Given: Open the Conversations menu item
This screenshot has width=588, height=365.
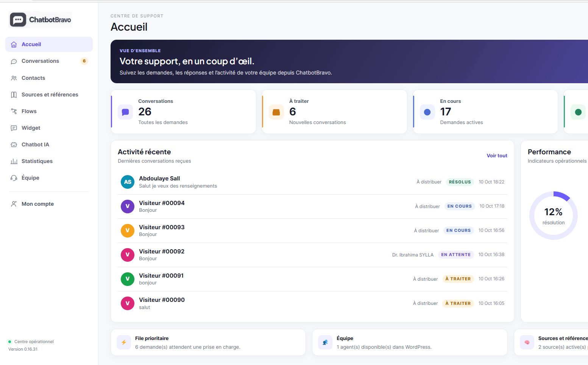Looking at the screenshot, I should tap(49, 61).
